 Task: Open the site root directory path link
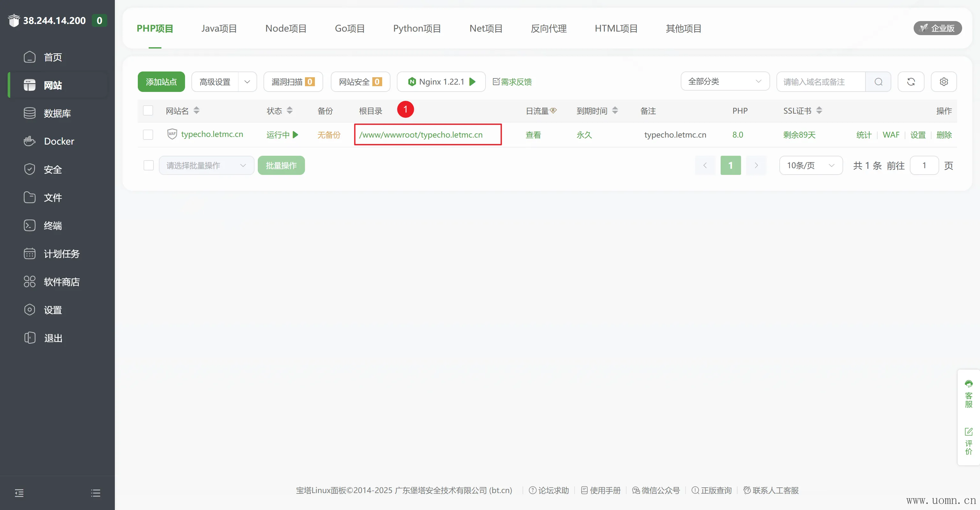point(421,135)
